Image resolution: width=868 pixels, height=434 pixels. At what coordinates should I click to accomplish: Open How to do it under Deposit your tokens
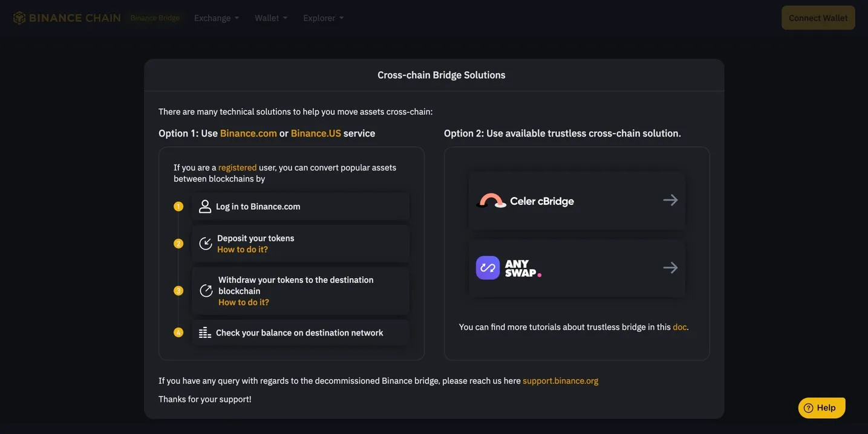(x=243, y=249)
